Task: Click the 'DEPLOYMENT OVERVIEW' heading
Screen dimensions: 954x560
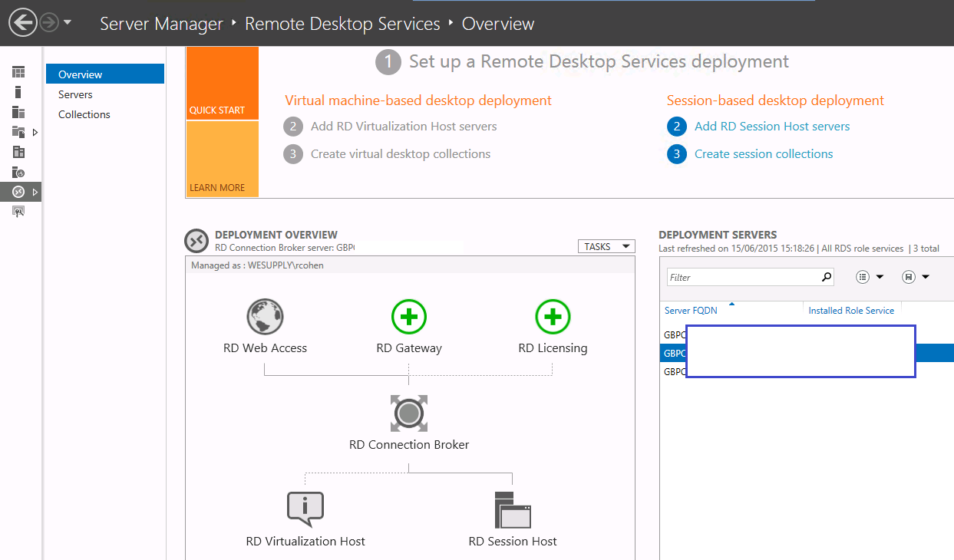Action: tap(276, 235)
